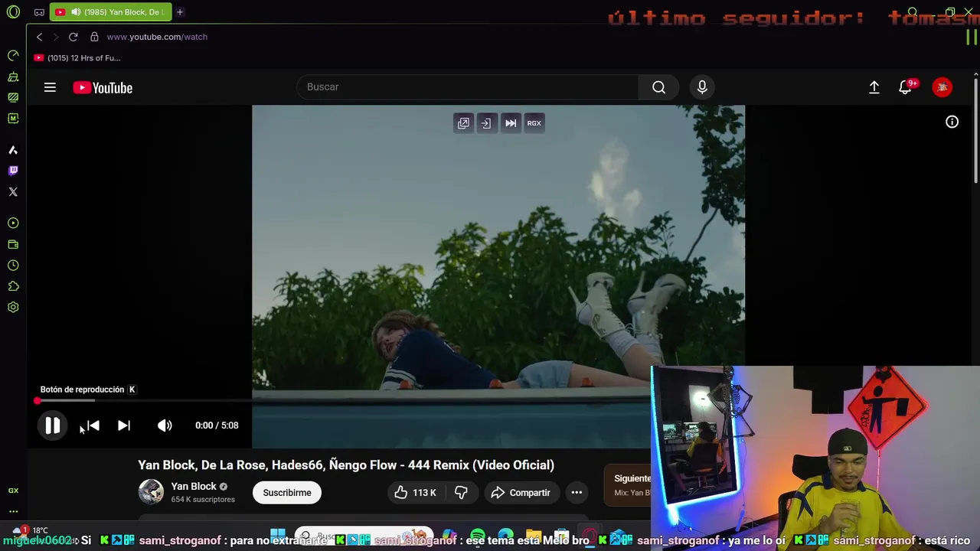
Task: Open the Player icon in the sidebar
Action: pyautogui.click(x=13, y=223)
